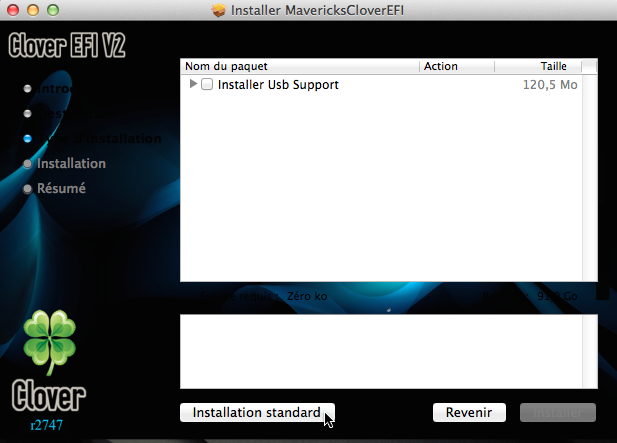Select the Installer Usb Support row text
The height and width of the screenshot is (443, 617).
[278, 85]
